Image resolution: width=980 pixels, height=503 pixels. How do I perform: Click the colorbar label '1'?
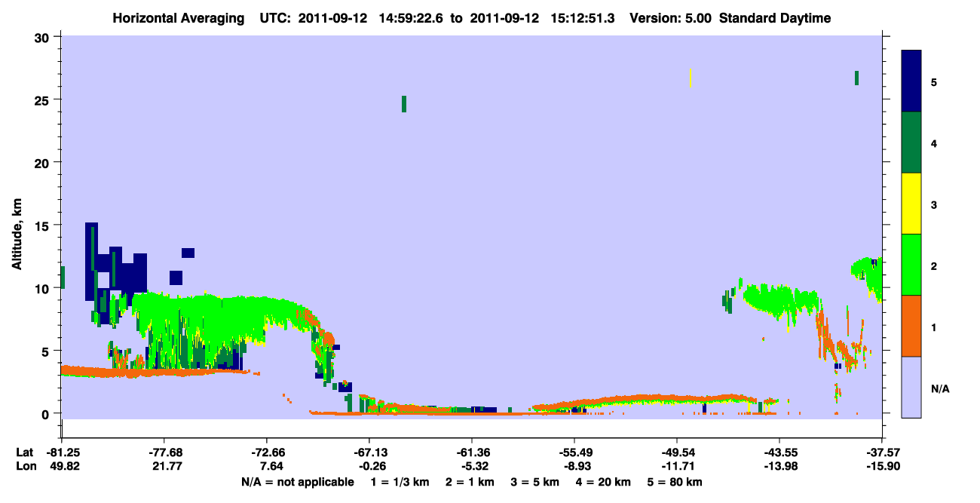point(933,326)
